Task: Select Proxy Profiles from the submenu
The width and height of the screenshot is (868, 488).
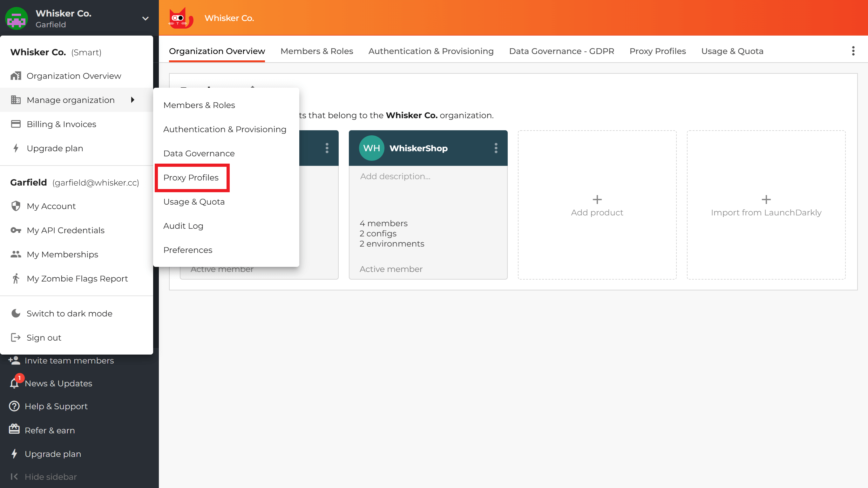Action: click(x=191, y=178)
